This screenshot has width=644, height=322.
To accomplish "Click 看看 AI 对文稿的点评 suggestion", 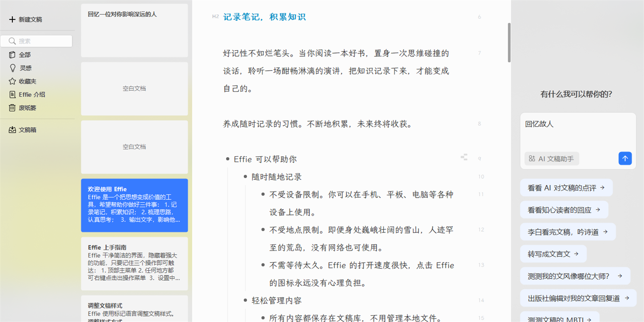I will pyautogui.click(x=566, y=187).
